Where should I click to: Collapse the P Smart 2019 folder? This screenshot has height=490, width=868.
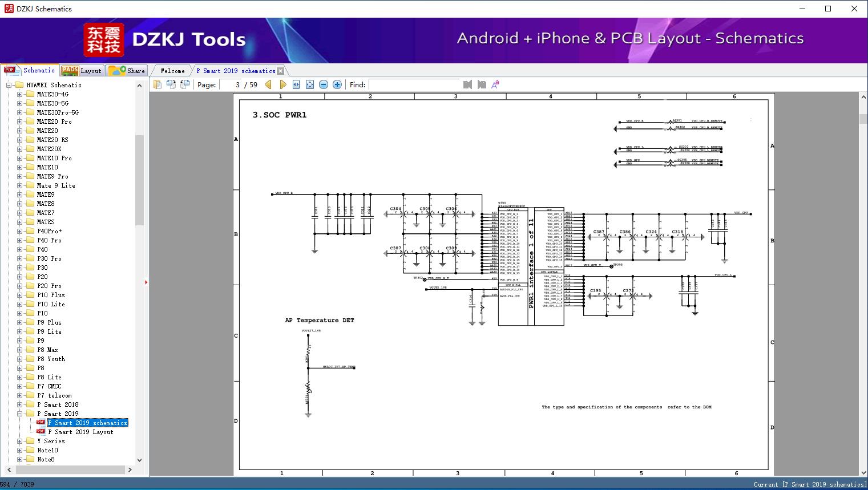(20, 414)
